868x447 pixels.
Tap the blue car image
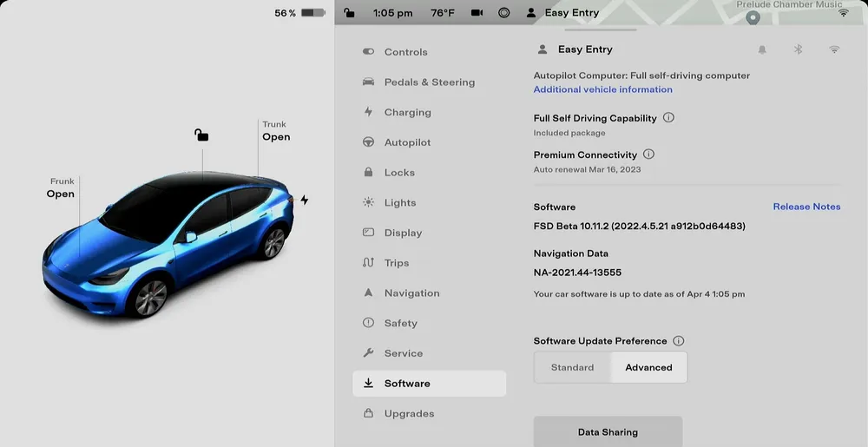[168, 243]
